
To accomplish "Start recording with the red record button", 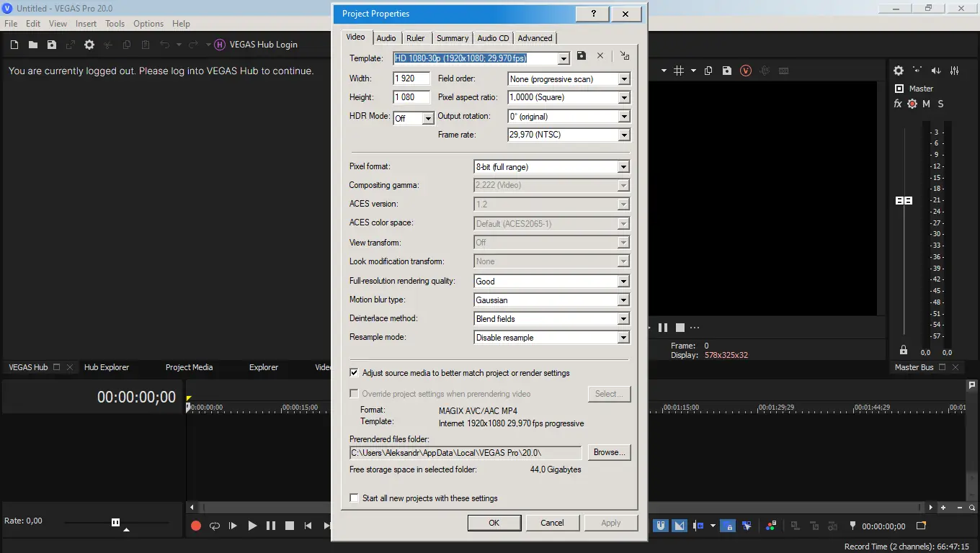I will click(196, 526).
